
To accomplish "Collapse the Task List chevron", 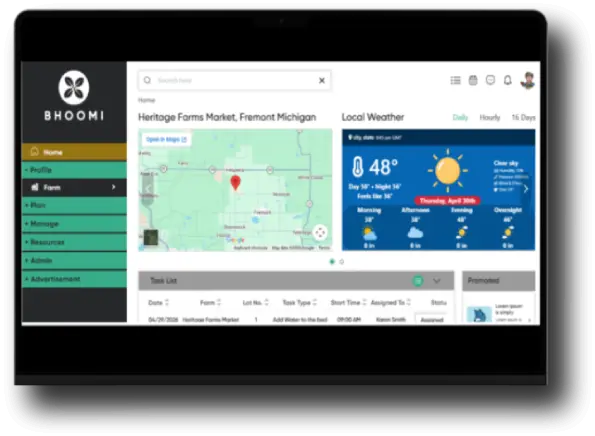I will click(x=437, y=281).
